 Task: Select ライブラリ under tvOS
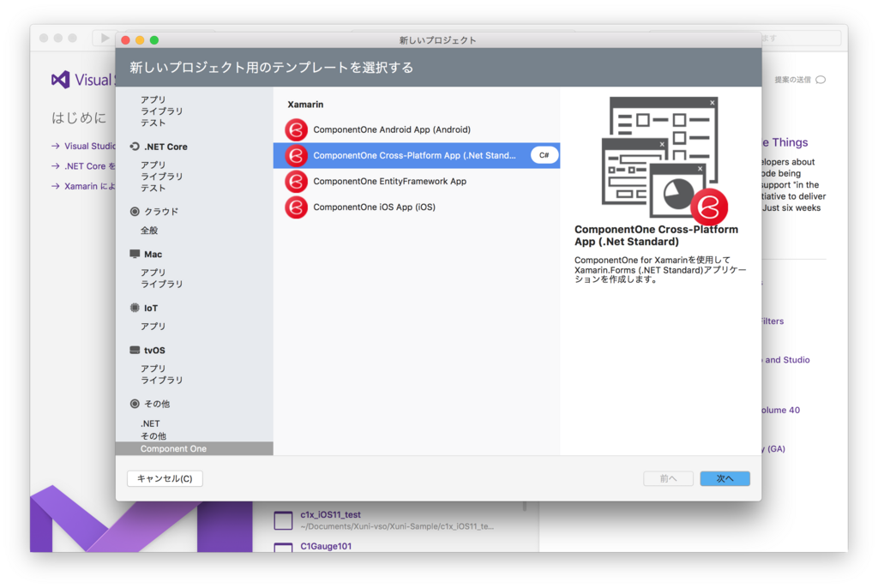(x=162, y=381)
